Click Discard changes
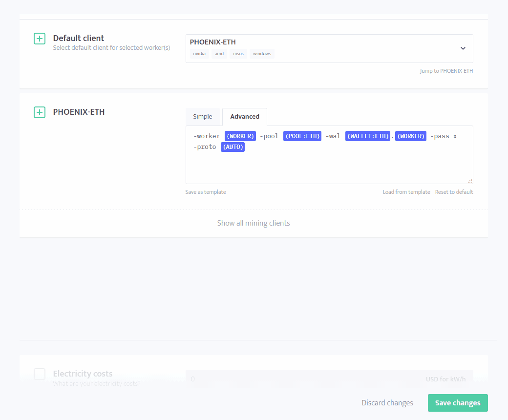 click(x=387, y=403)
